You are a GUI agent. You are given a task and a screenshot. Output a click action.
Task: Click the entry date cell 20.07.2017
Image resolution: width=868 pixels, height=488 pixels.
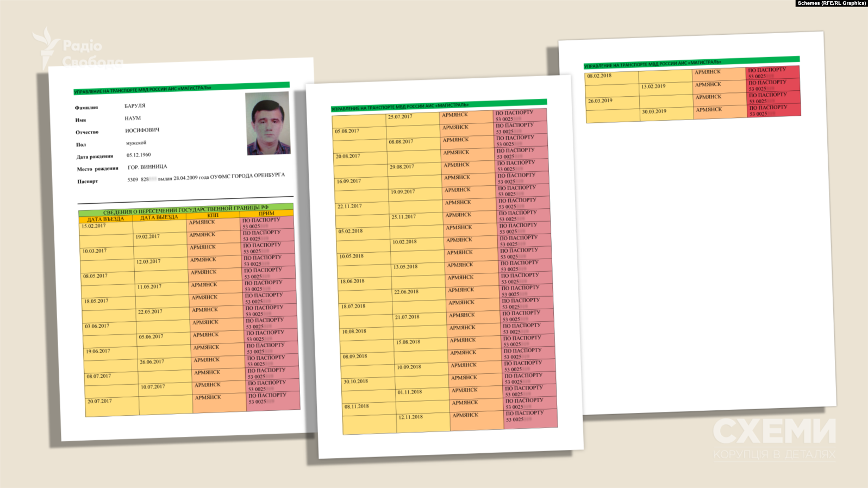(x=99, y=401)
